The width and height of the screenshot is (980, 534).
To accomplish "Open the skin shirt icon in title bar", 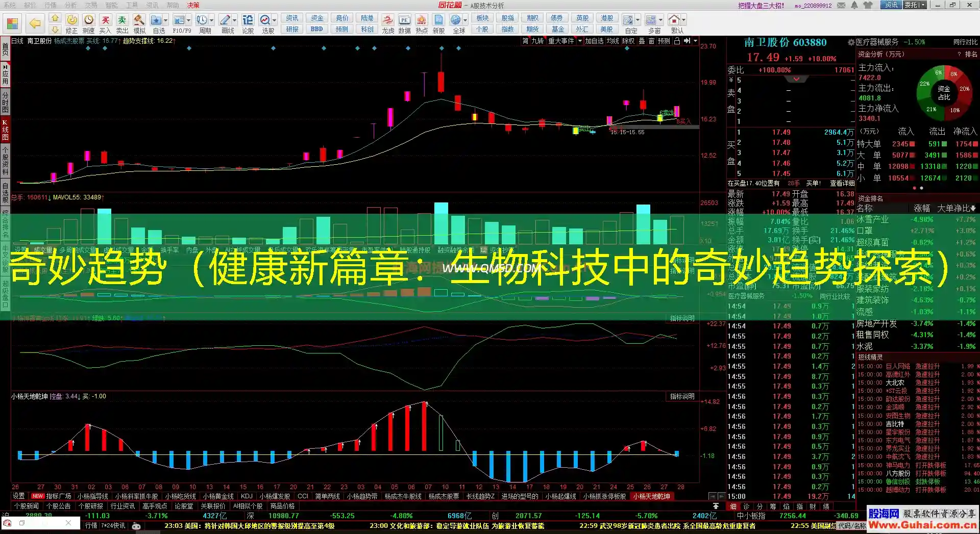I will point(868,5).
